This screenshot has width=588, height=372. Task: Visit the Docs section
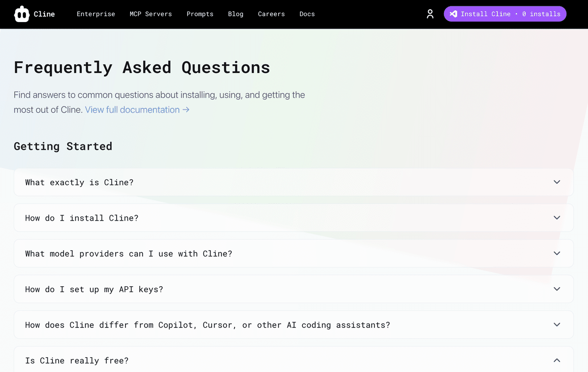tap(307, 14)
